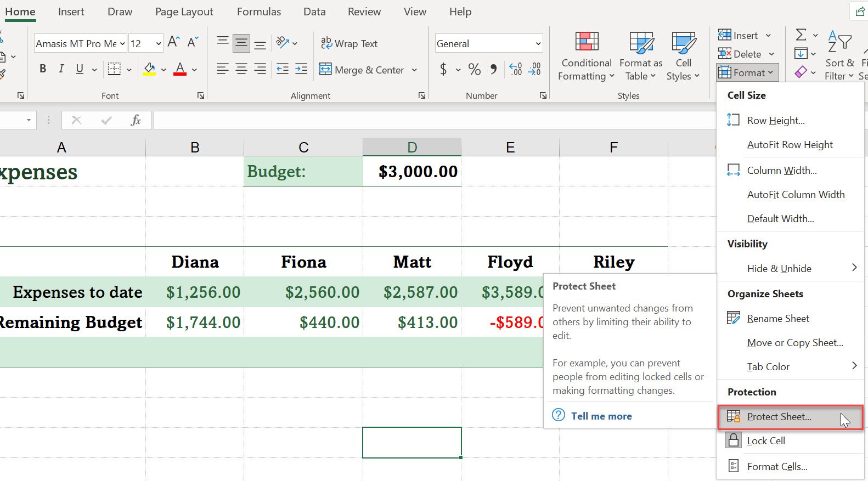Increase decimal places
The image size is (868, 481).
coord(515,69)
